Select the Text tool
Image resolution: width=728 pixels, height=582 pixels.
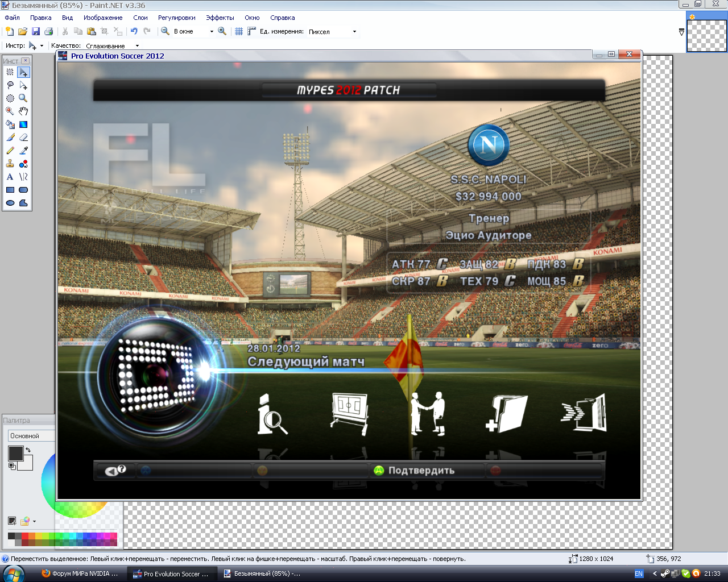point(10,177)
